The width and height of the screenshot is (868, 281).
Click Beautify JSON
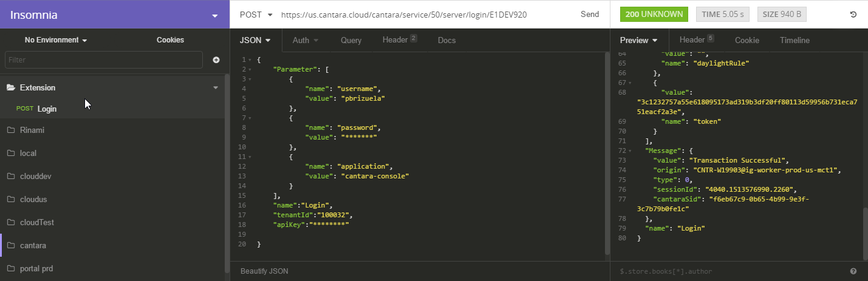click(264, 271)
